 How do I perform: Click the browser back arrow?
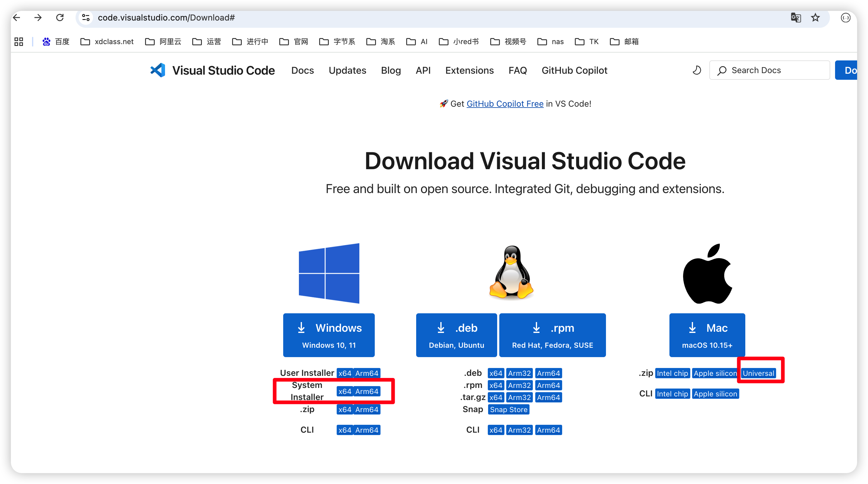pos(17,18)
